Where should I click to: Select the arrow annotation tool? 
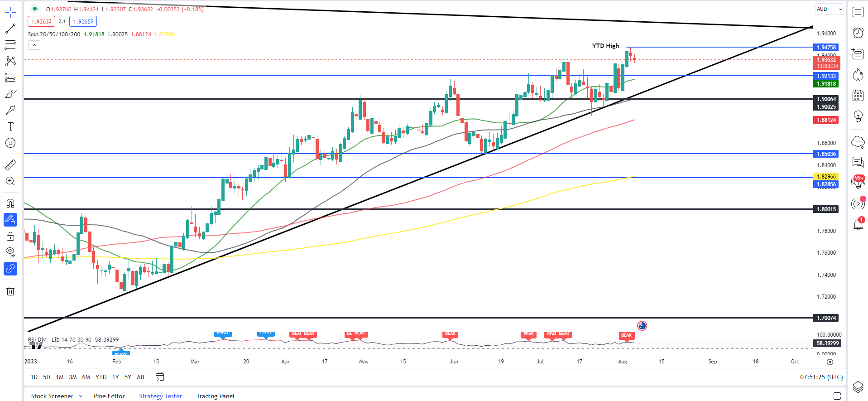click(x=10, y=110)
